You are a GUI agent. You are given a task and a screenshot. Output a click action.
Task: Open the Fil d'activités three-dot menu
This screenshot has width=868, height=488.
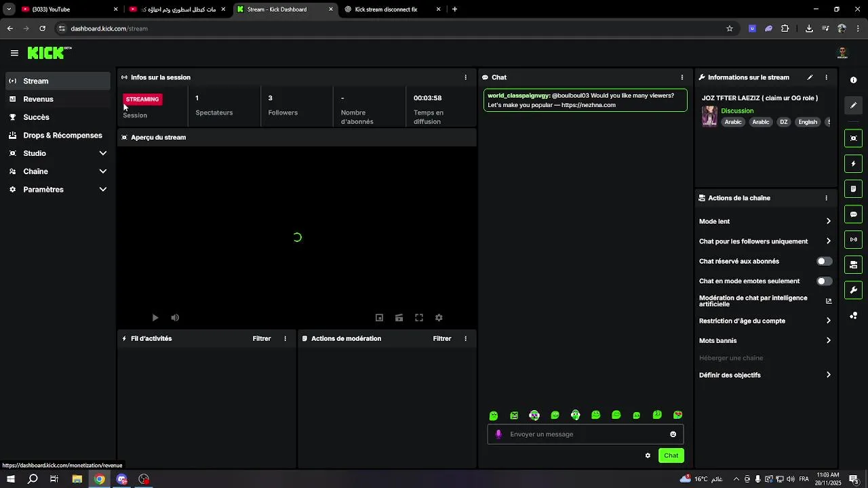[285, 338]
